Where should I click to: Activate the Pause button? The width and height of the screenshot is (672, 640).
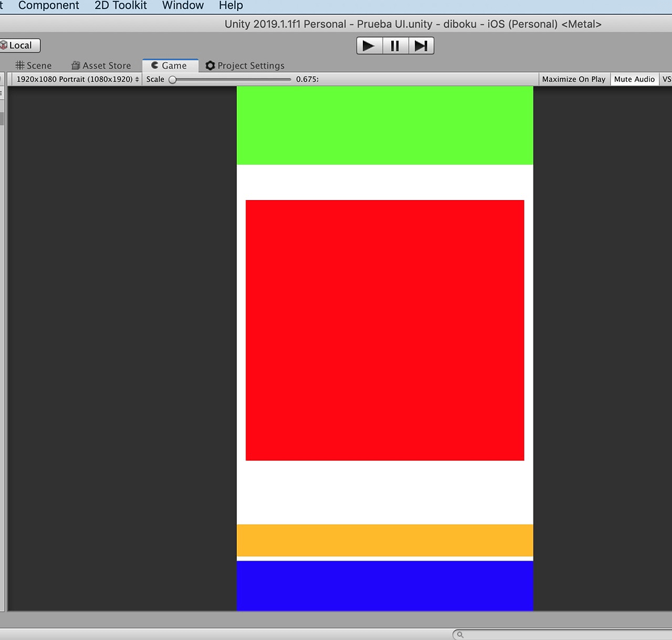[394, 45]
